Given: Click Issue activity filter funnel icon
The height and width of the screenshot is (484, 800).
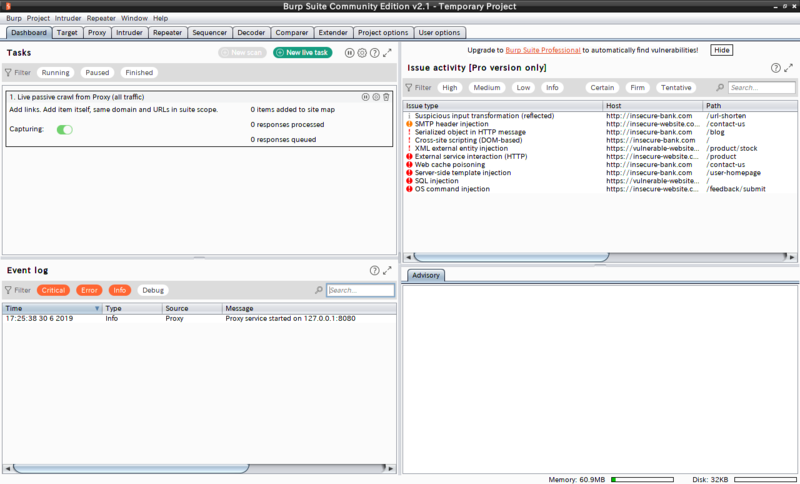Looking at the screenshot, I should [x=409, y=88].
